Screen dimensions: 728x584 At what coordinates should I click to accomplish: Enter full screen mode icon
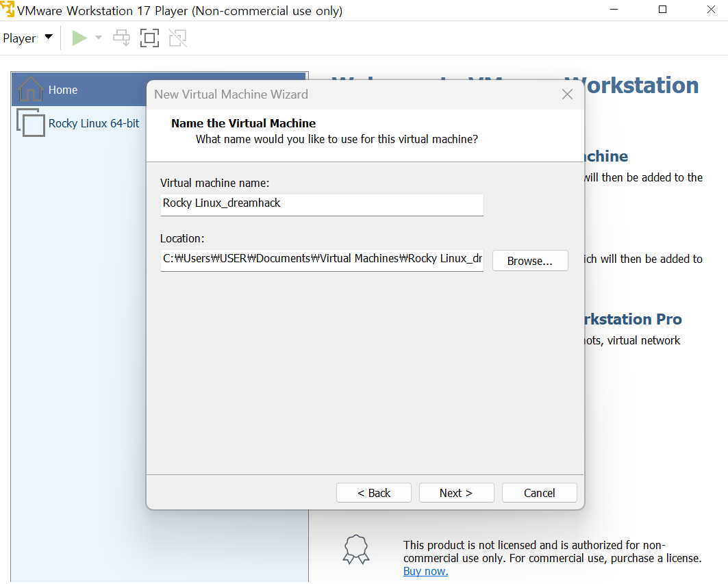pyautogui.click(x=149, y=38)
